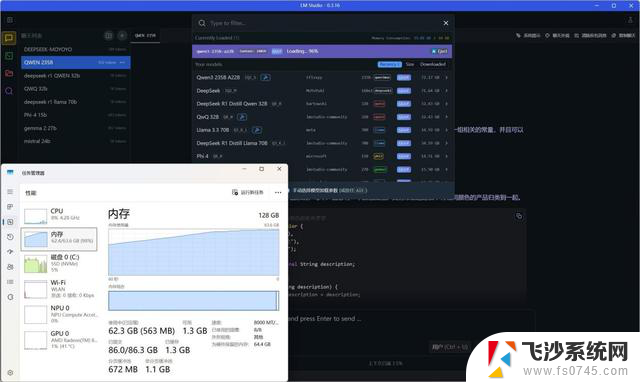Select Disk 0 (C:) performance item
Viewport: 640px width, 382px height.
59,263
